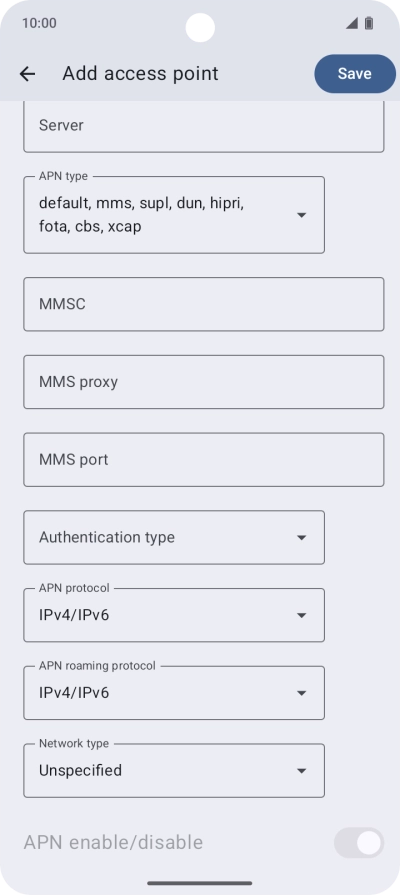400x895 pixels.
Task: Click the Authentication type dropdown arrow
Action: pos(302,538)
